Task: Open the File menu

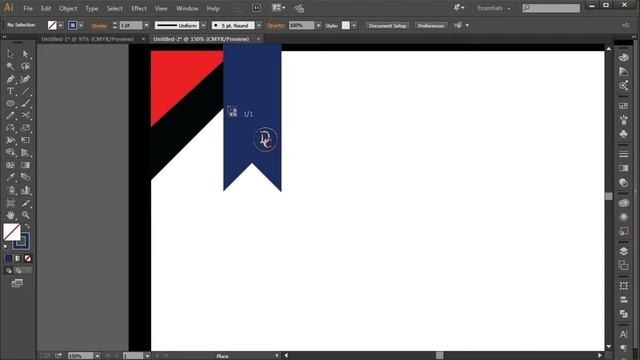Action: coord(28,8)
